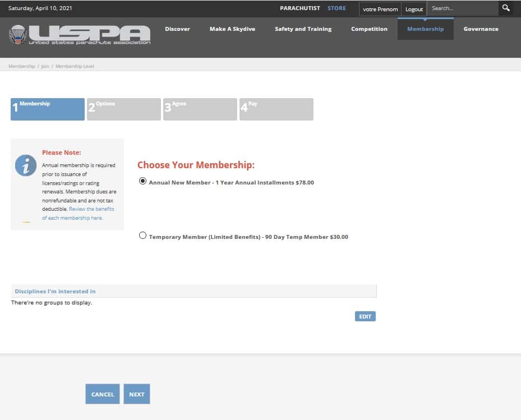
Task: Open the Governance menu
Action: [x=481, y=29]
